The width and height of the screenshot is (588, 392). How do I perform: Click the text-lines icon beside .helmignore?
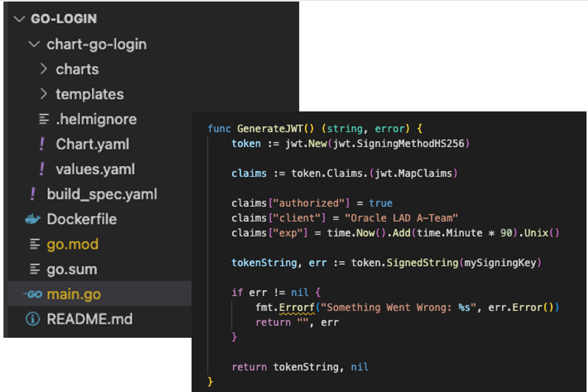pyautogui.click(x=44, y=119)
